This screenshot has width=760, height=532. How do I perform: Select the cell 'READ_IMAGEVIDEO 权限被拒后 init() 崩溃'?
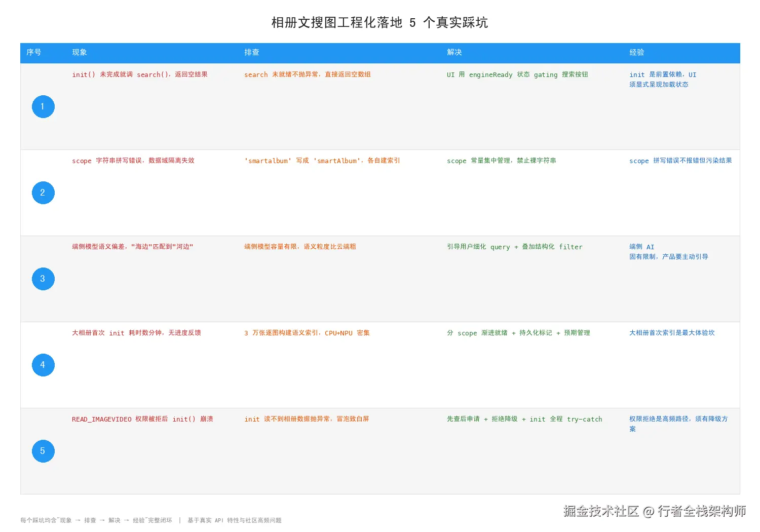142,419
